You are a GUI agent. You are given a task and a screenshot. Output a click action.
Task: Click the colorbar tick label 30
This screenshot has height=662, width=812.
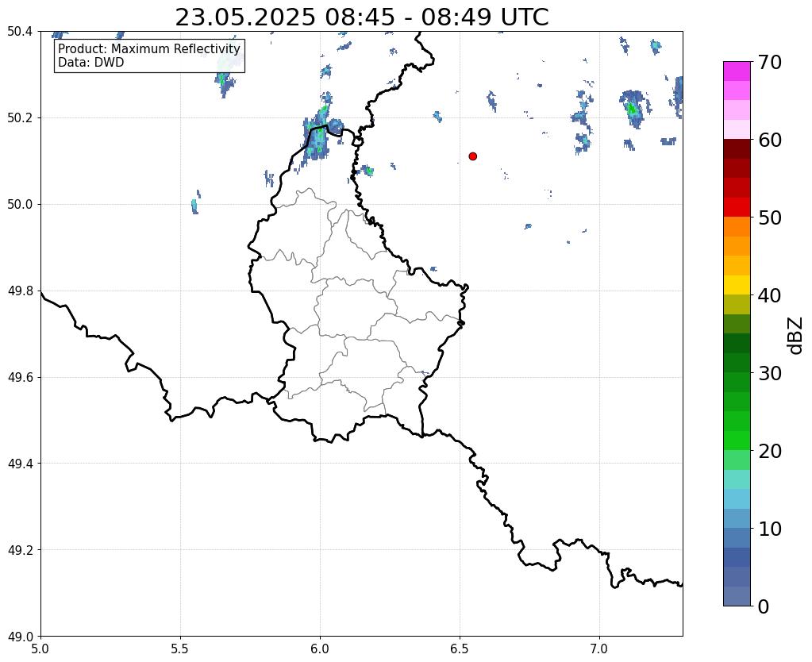tap(770, 373)
